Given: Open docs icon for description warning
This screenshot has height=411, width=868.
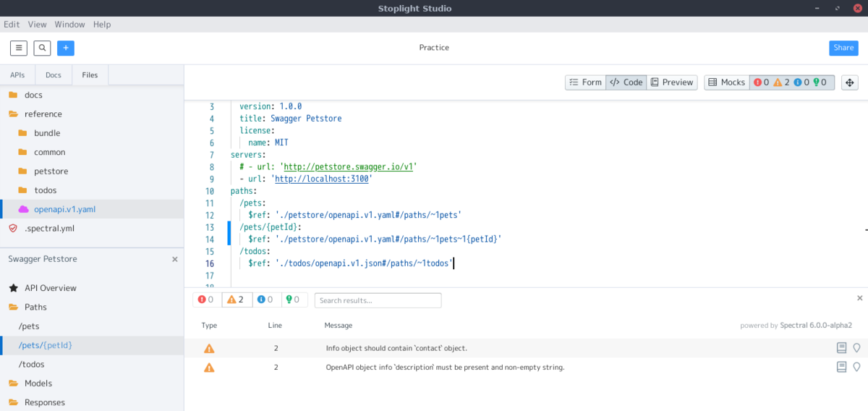Looking at the screenshot, I should pyautogui.click(x=841, y=367).
